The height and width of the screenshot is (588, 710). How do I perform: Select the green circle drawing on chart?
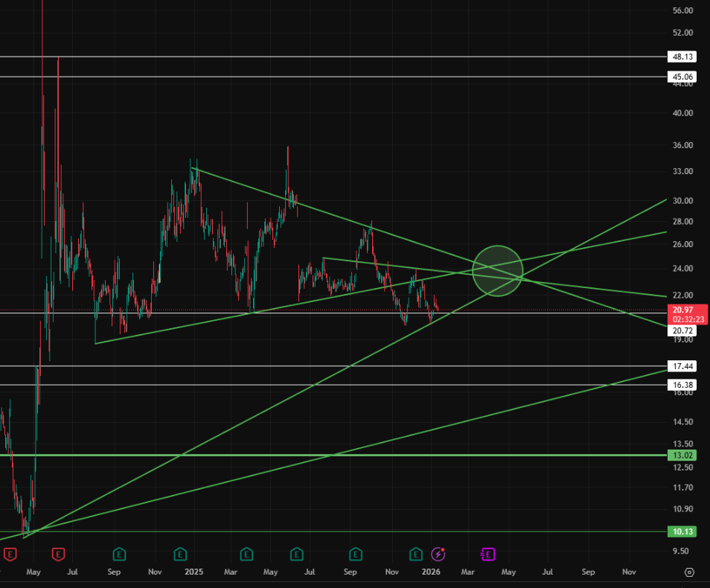498,271
